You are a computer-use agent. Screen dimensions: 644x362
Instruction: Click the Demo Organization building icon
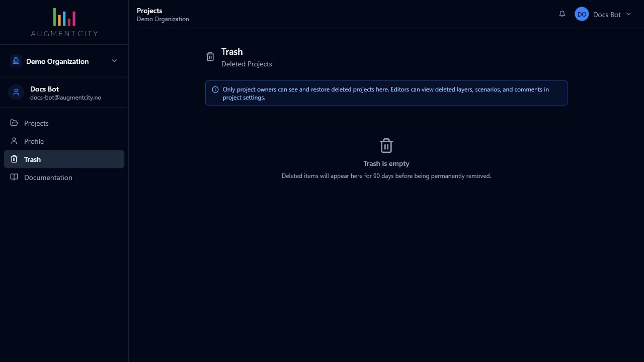point(16,61)
